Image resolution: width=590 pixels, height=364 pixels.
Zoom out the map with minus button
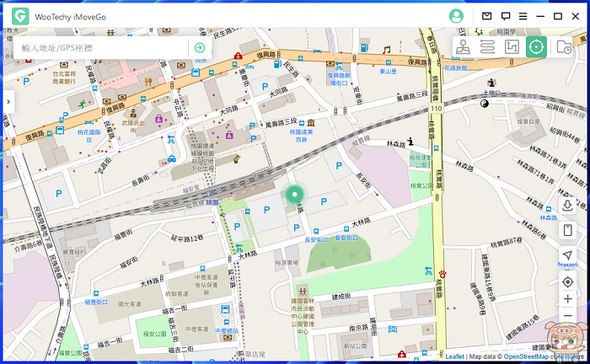[567, 316]
